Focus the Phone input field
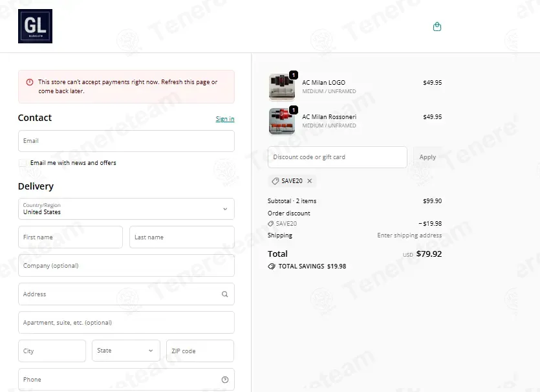 [126, 379]
